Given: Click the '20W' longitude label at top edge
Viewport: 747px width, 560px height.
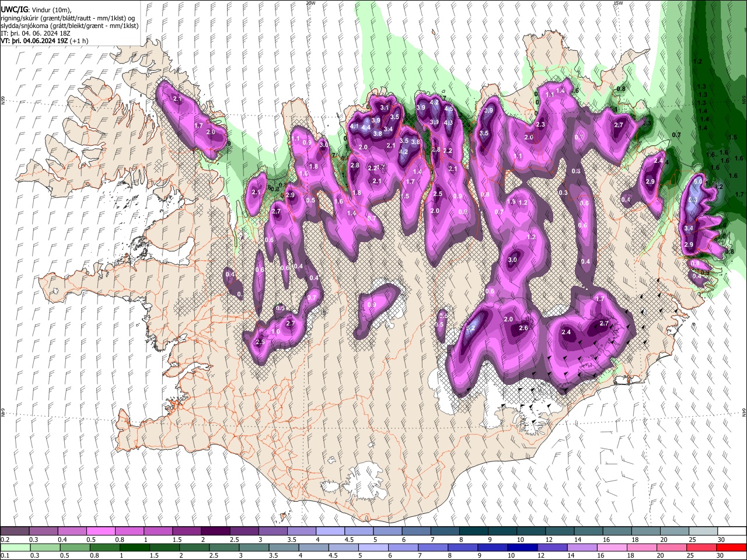Looking at the screenshot, I should pos(310,3).
